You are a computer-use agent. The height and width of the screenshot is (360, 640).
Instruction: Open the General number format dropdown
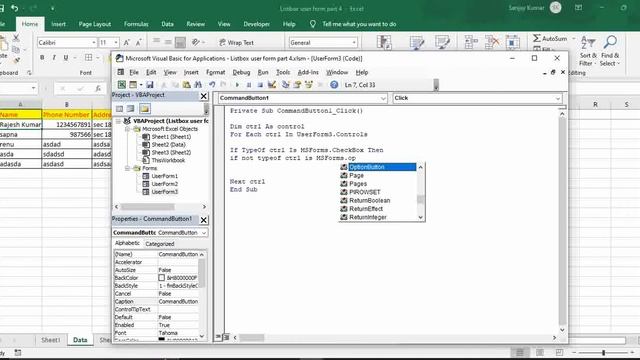tap(354, 42)
